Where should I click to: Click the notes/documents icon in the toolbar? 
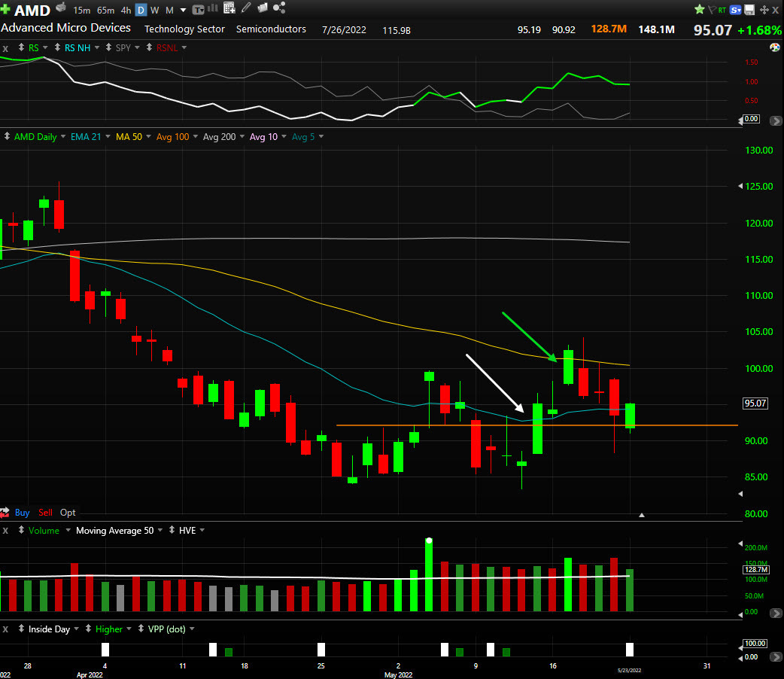[263, 8]
